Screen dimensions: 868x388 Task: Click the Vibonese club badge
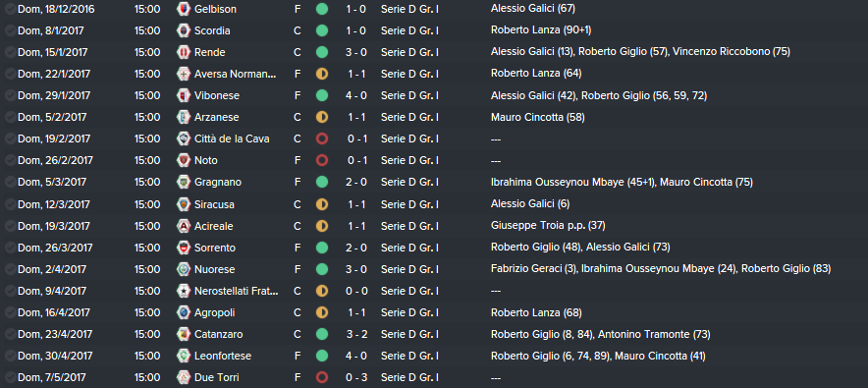coord(183,95)
